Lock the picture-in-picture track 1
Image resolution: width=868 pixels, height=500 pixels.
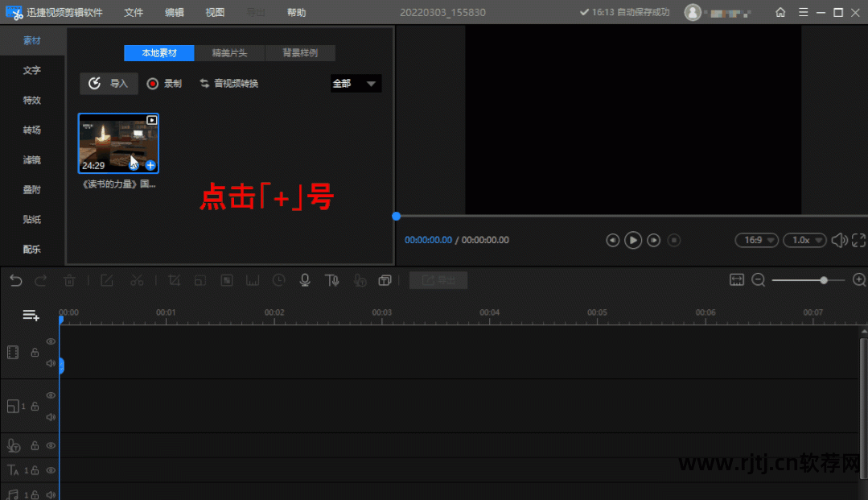tap(35, 407)
